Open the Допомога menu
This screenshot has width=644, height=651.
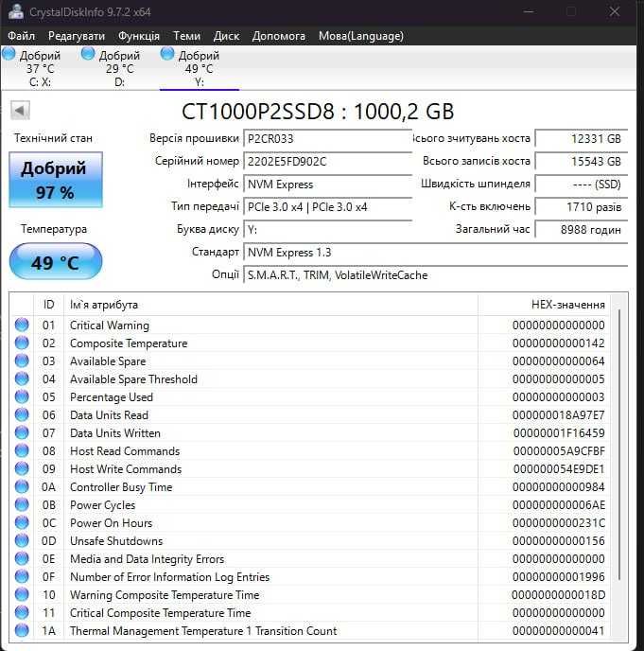278,36
